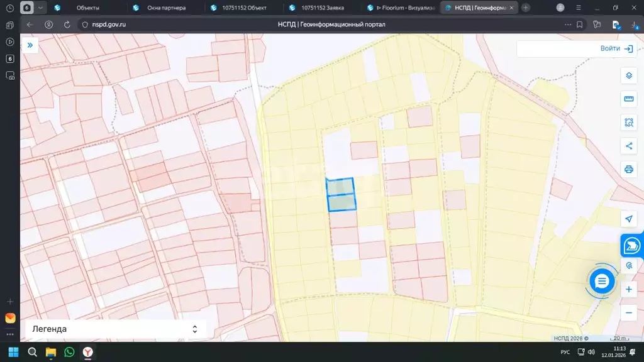Reload the page
644x362 pixels.
(67, 25)
